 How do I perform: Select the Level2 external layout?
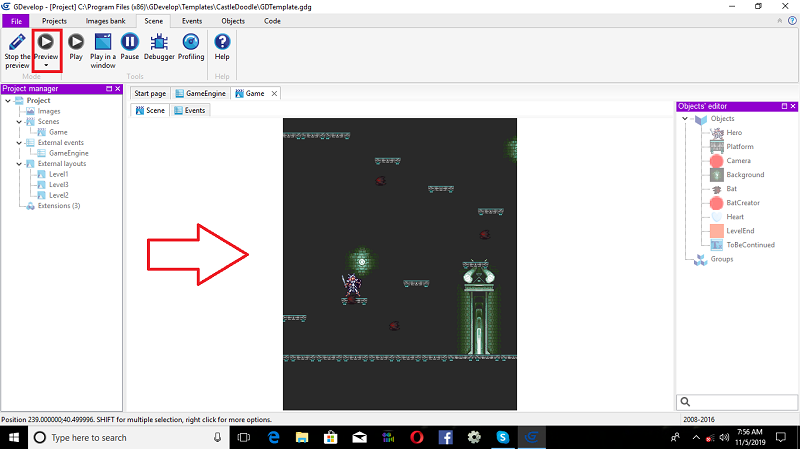pyautogui.click(x=58, y=195)
